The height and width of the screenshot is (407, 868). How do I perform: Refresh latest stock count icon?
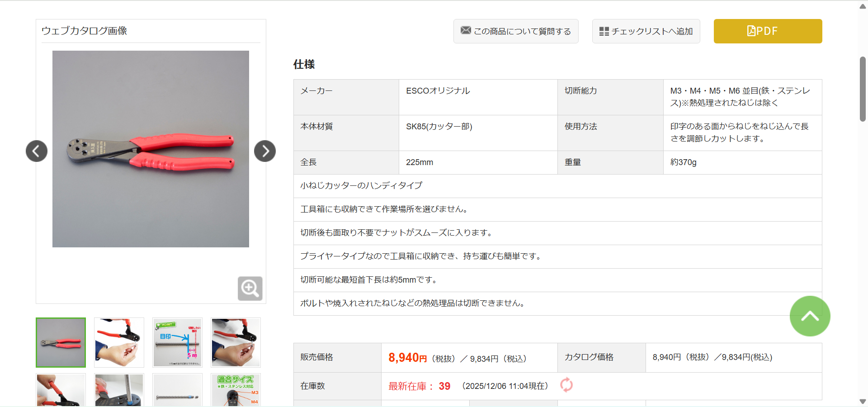pos(566,385)
